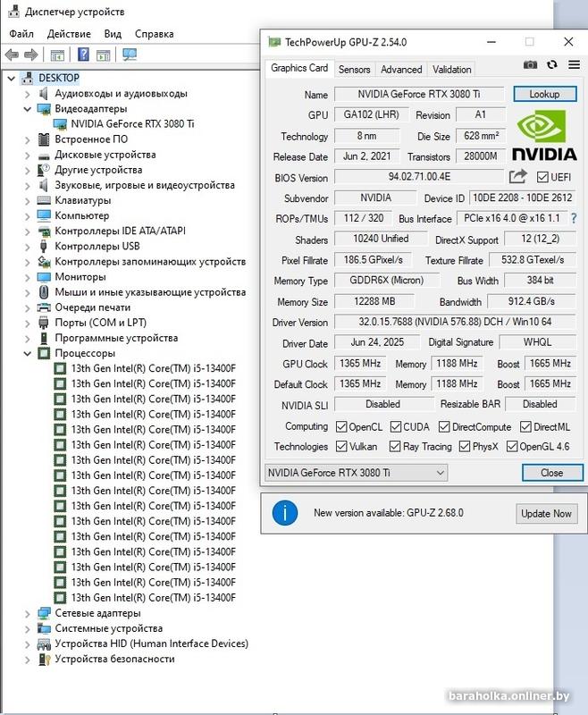
Task: Click the Lookup button
Action: point(545,94)
